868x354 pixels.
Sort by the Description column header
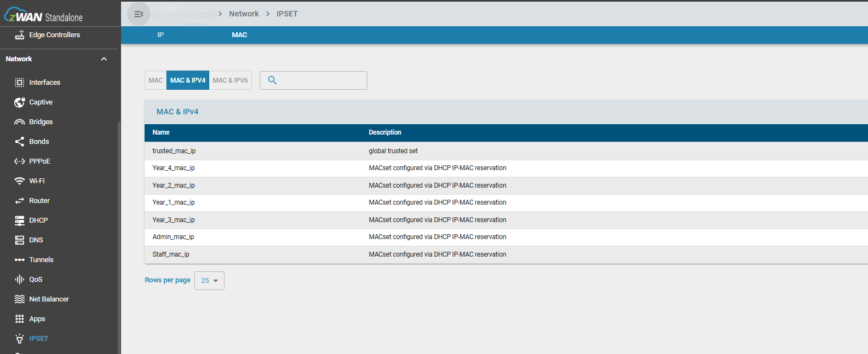[x=385, y=132]
